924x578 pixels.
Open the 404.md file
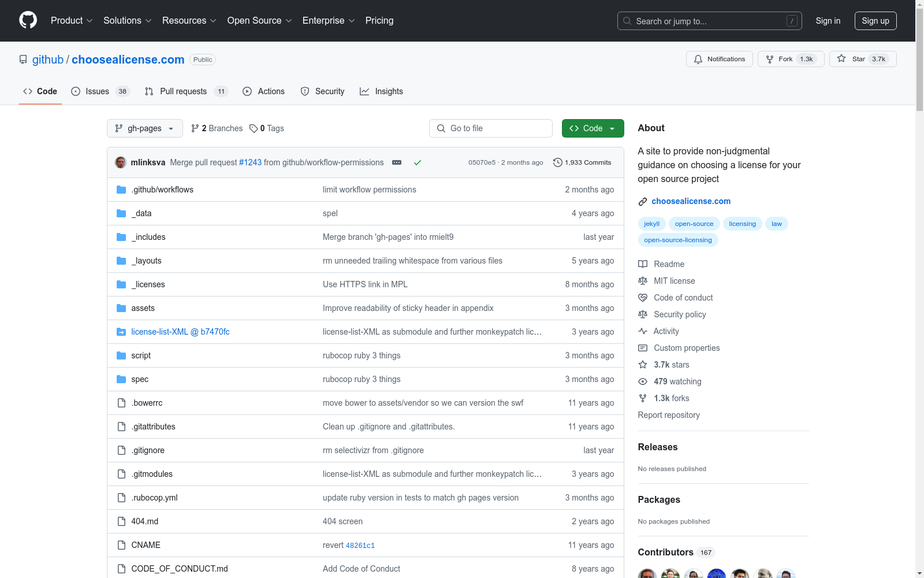point(145,521)
